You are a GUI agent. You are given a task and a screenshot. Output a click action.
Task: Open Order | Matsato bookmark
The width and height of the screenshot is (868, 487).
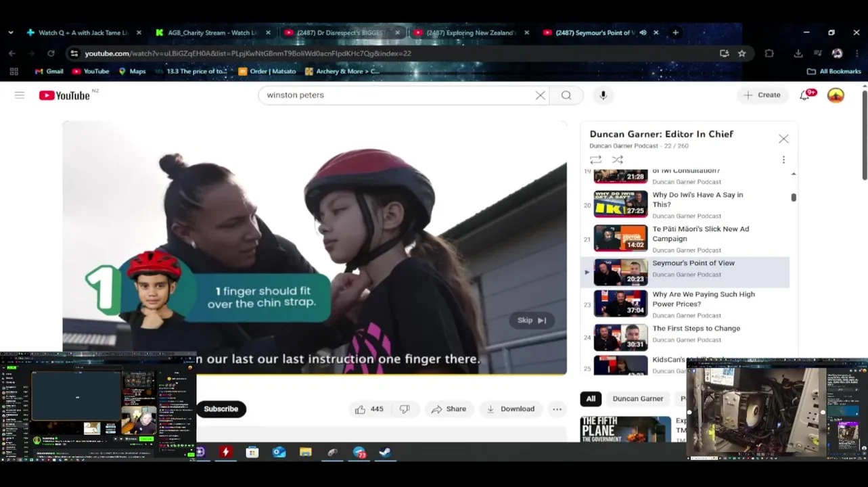tap(267, 71)
